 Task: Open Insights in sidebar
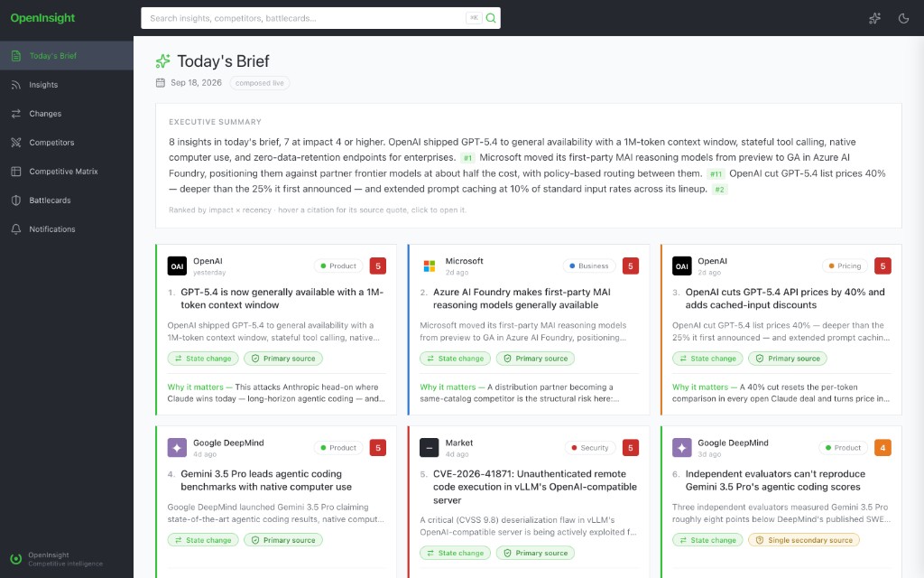click(x=67, y=84)
